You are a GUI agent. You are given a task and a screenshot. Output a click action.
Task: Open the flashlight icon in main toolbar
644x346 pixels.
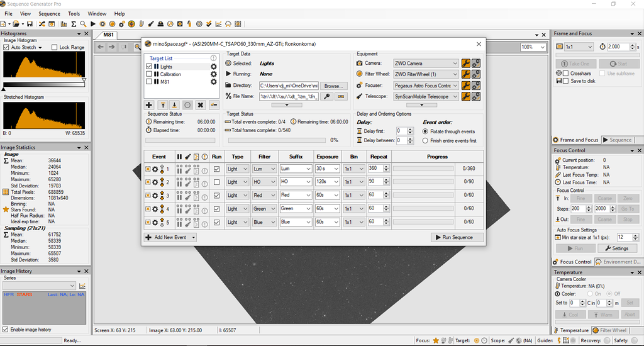[x=151, y=25]
